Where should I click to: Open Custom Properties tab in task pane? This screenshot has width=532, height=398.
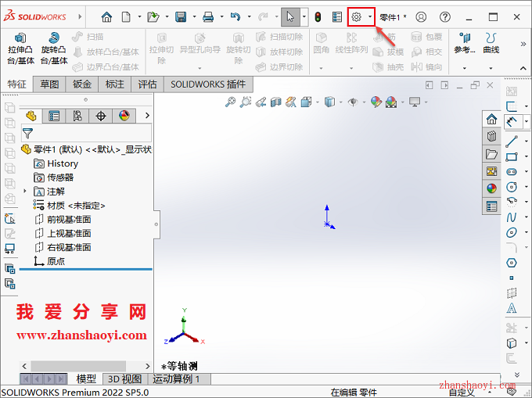491,206
